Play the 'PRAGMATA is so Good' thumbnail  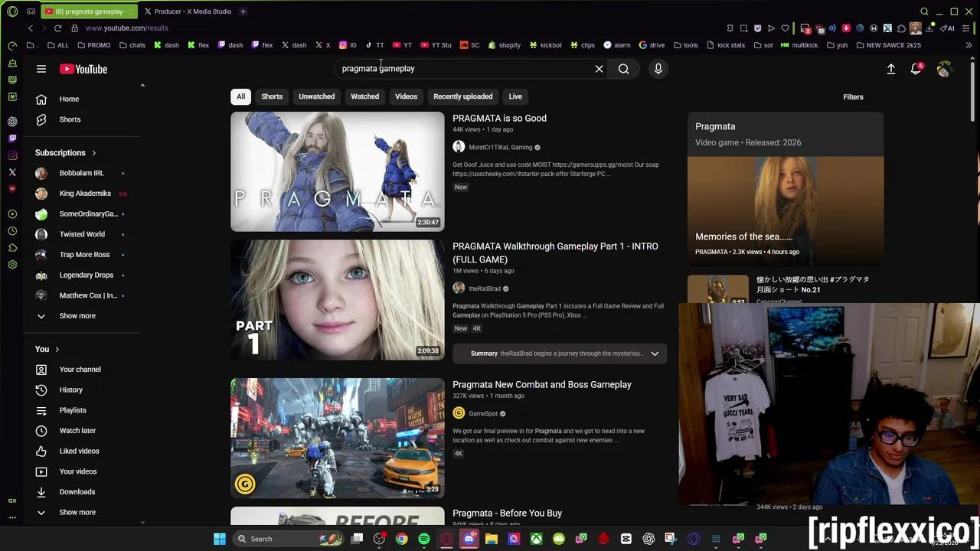pos(338,171)
